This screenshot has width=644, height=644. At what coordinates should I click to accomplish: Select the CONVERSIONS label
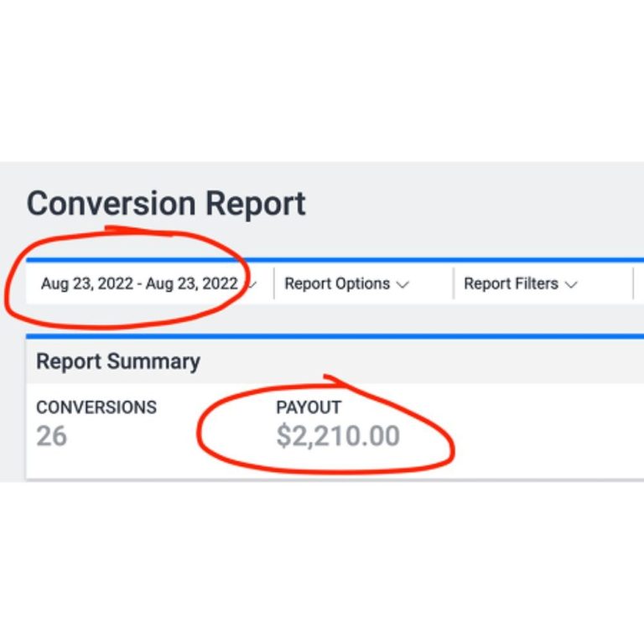pos(96,408)
